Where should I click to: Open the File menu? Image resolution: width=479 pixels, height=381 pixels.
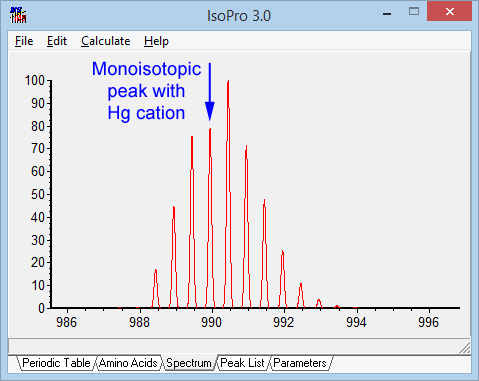(24, 41)
